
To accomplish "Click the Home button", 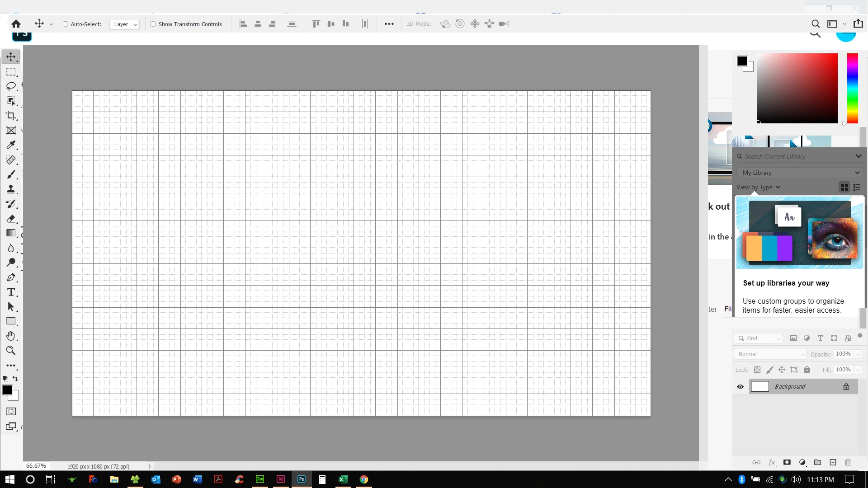I will (16, 24).
